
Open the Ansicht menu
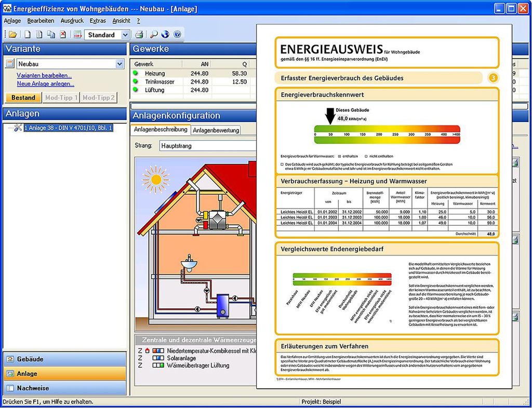[x=121, y=21]
